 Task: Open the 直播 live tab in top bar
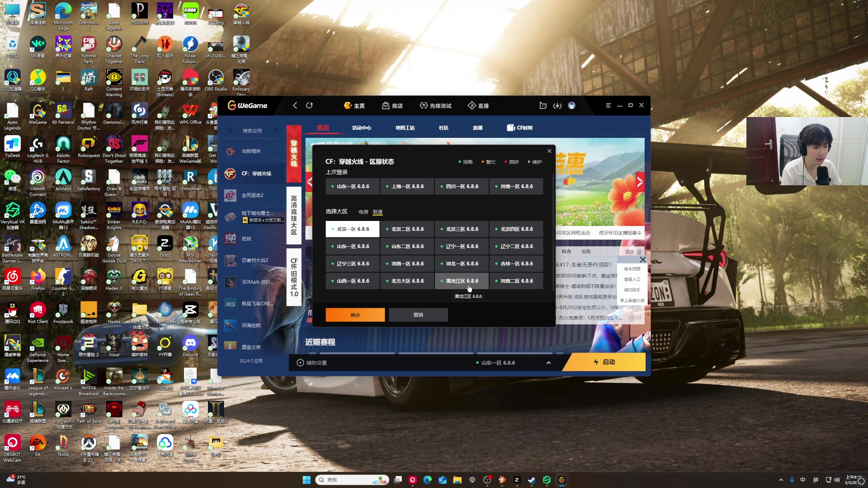click(x=478, y=106)
